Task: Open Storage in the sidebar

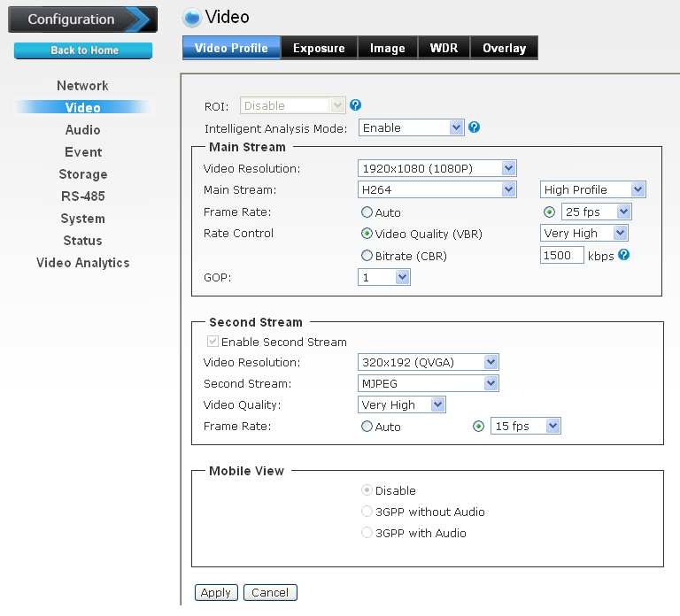Action: pyautogui.click(x=83, y=173)
